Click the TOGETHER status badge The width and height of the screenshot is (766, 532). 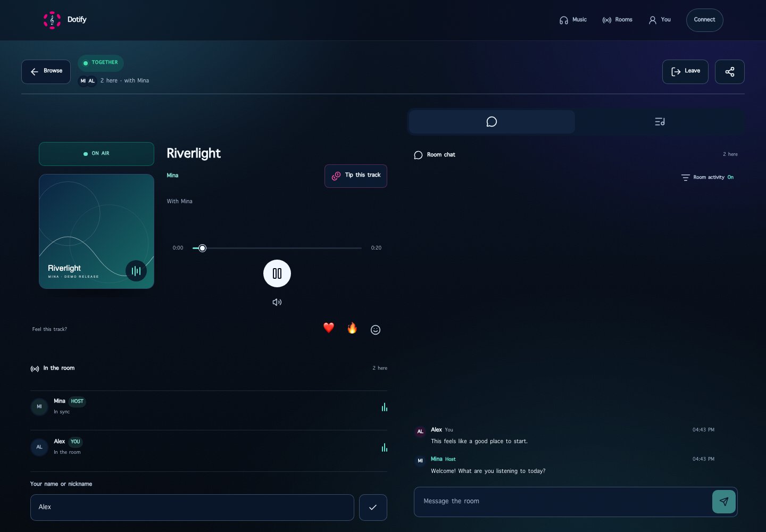tap(101, 63)
